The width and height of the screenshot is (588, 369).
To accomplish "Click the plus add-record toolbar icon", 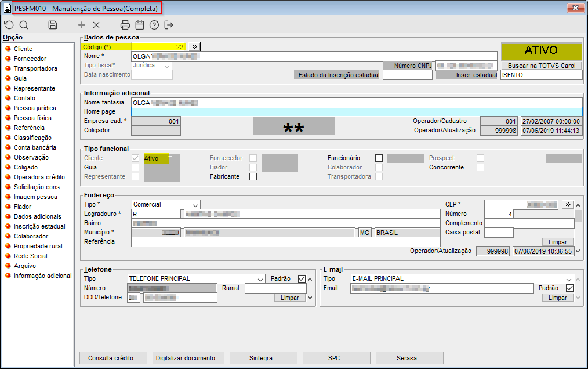I will coord(82,25).
